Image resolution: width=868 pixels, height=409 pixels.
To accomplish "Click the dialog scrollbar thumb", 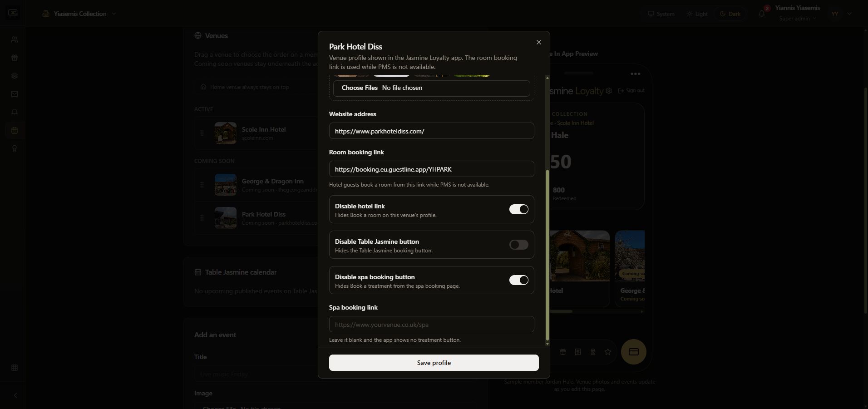I will [547, 255].
